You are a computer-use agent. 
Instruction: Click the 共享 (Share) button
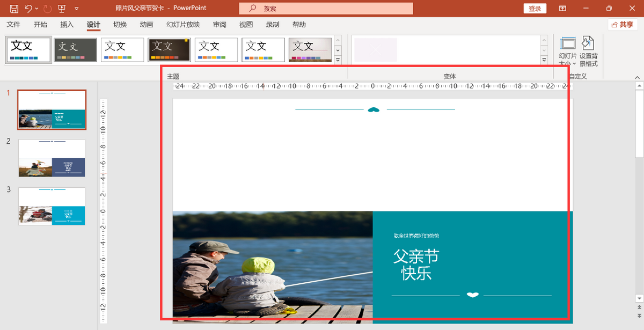tap(623, 25)
